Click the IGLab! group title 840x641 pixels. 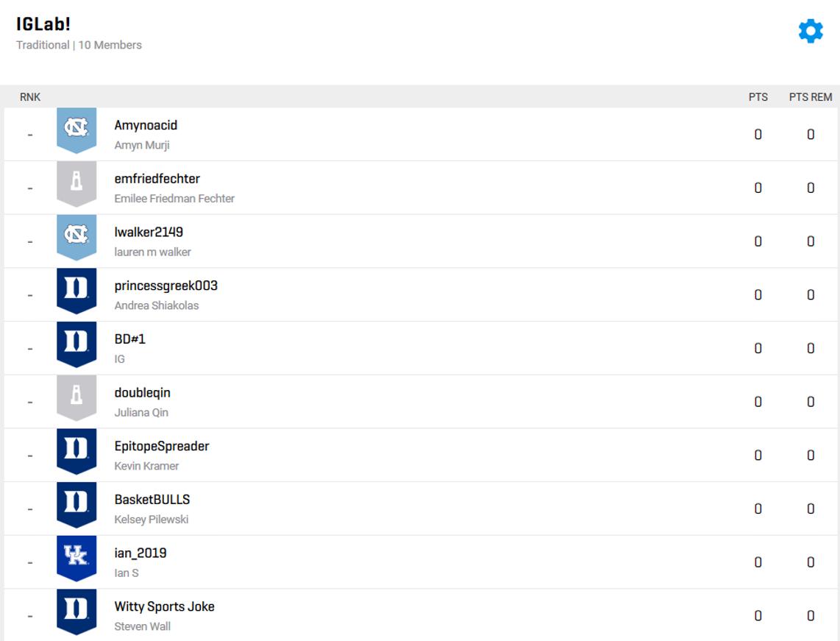[43, 24]
